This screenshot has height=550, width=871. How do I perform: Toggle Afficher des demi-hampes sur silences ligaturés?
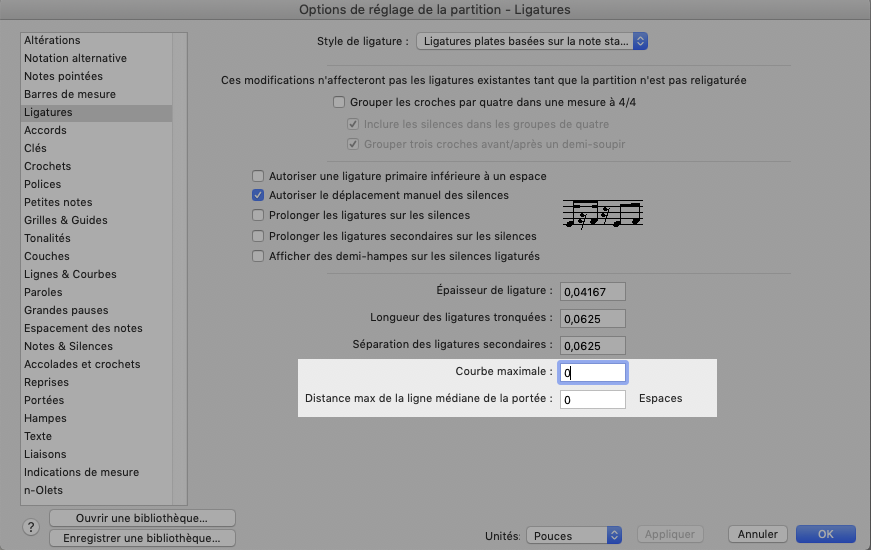(258, 256)
